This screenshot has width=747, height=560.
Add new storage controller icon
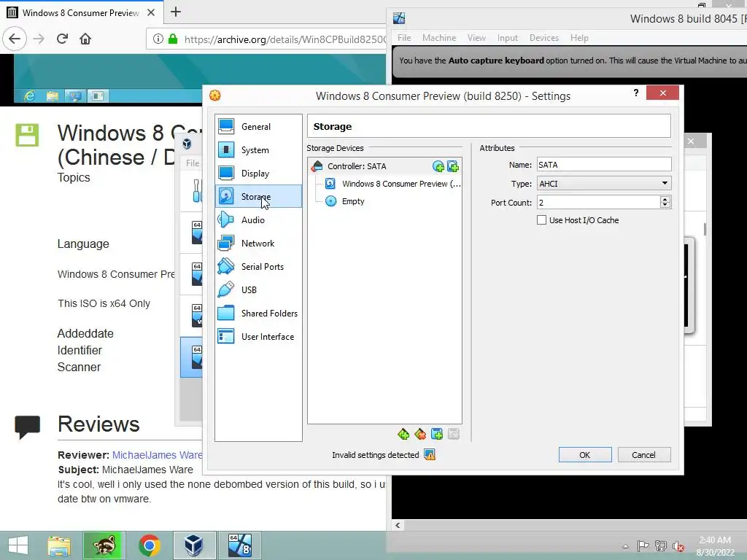pos(403,434)
